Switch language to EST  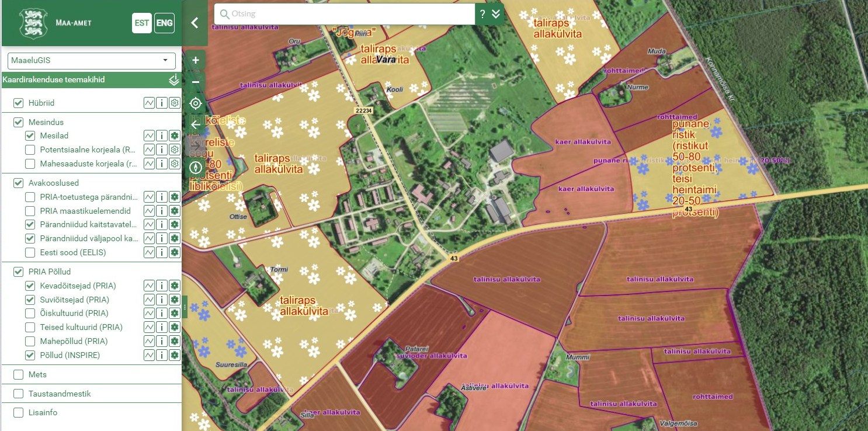tap(142, 23)
